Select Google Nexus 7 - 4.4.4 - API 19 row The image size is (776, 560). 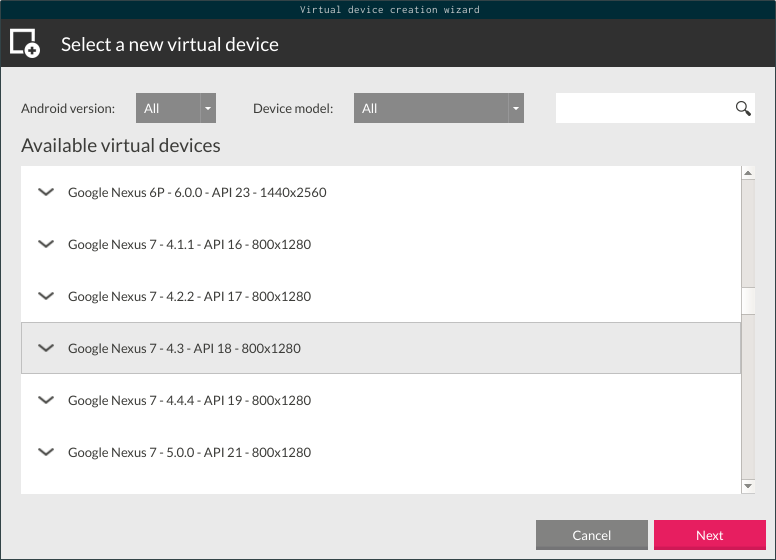tap(381, 400)
